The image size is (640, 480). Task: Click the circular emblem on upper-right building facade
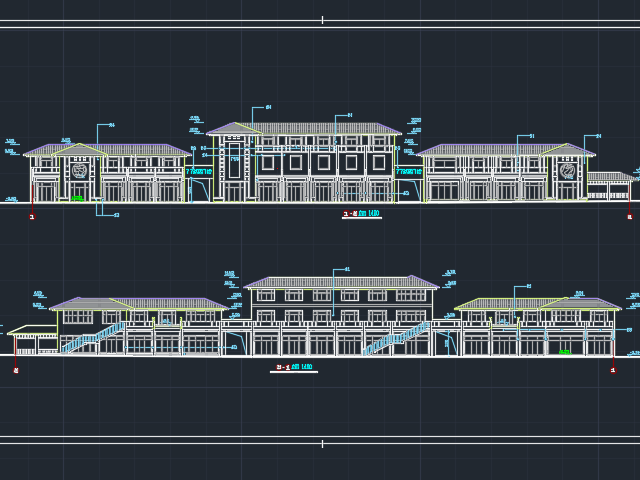pos(567,171)
